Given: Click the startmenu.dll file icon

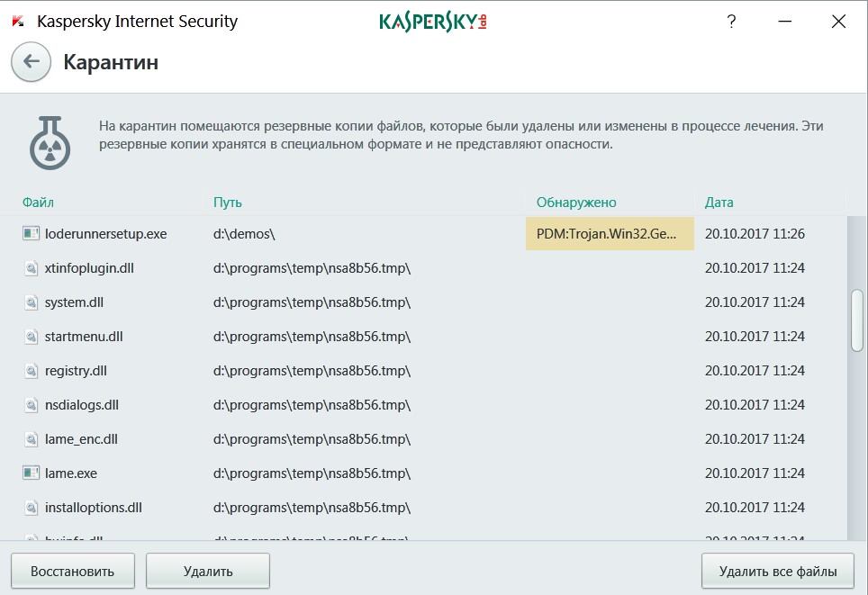Looking at the screenshot, I should [32, 337].
